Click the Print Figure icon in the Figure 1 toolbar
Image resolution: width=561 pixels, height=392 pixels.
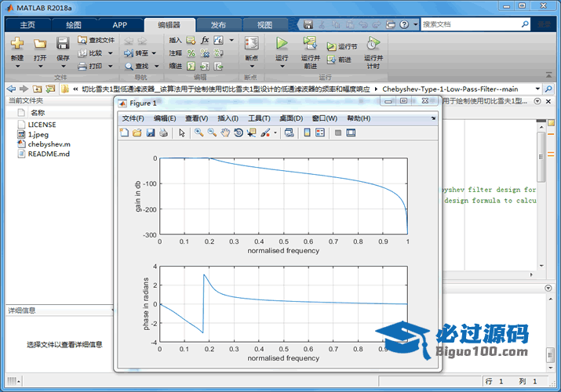click(x=163, y=133)
